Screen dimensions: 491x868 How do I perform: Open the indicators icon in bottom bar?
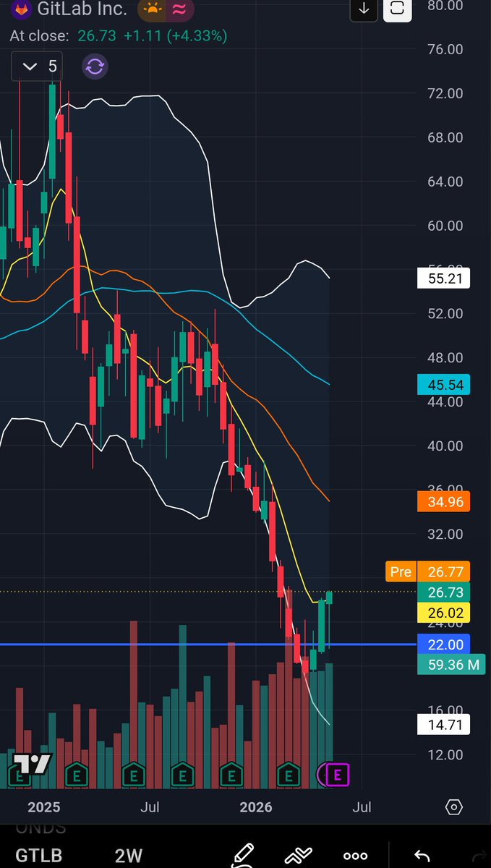pos(298,856)
